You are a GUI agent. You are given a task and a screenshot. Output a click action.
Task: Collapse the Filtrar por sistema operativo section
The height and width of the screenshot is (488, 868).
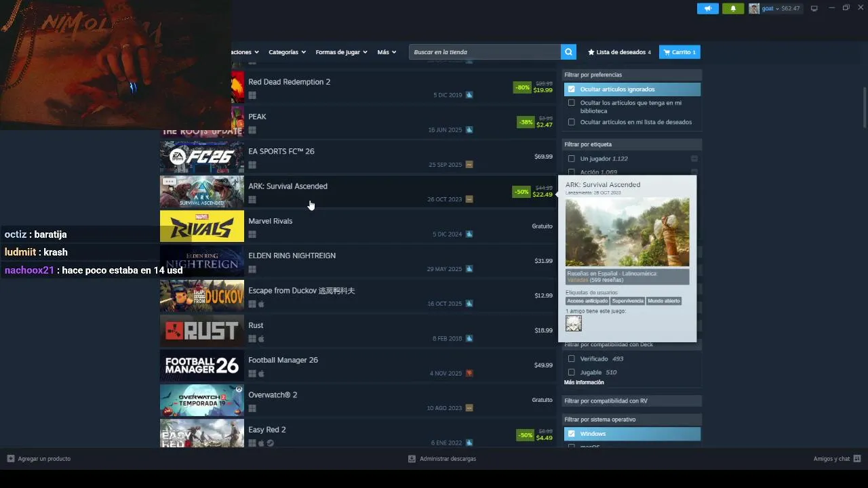pos(632,420)
